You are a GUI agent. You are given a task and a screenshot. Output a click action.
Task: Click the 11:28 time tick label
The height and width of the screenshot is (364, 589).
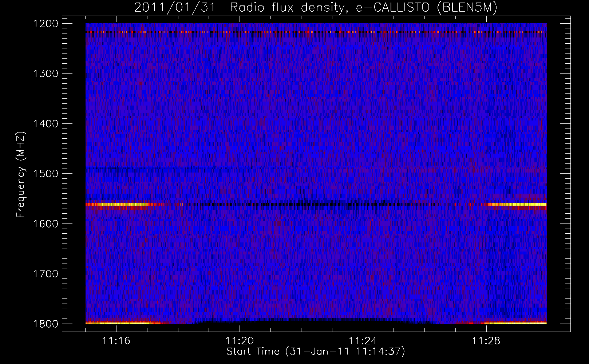[x=486, y=341]
